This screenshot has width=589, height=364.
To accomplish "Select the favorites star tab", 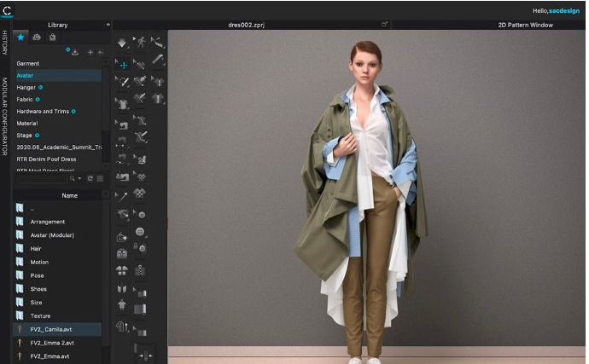I will (x=20, y=38).
